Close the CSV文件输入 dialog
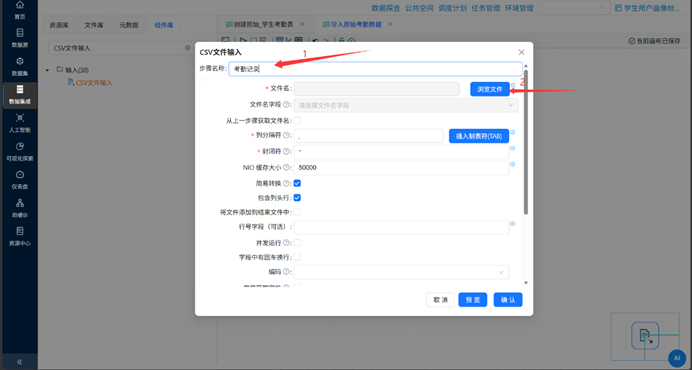The width and height of the screenshot is (692, 370). point(521,52)
